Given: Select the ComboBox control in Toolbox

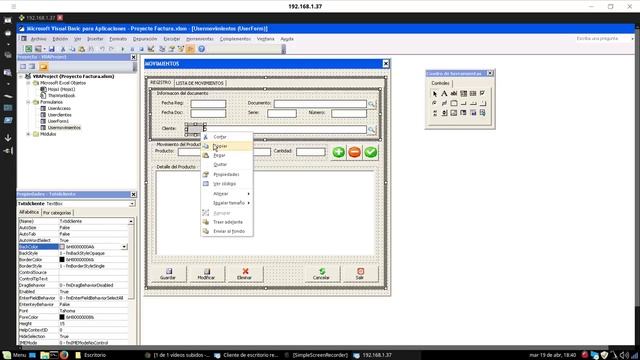Looking at the screenshot, I should click(x=463, y=93).
